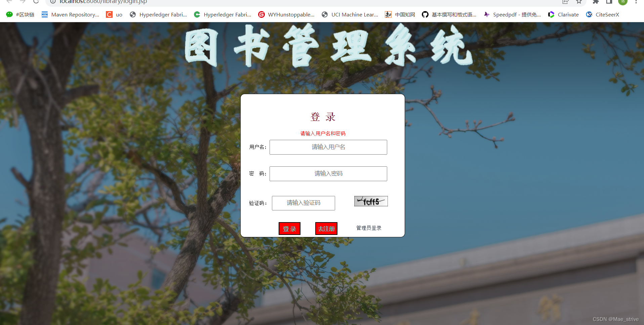
Task: Refresh the fcff5 captcha image
Action: (371, 201)
